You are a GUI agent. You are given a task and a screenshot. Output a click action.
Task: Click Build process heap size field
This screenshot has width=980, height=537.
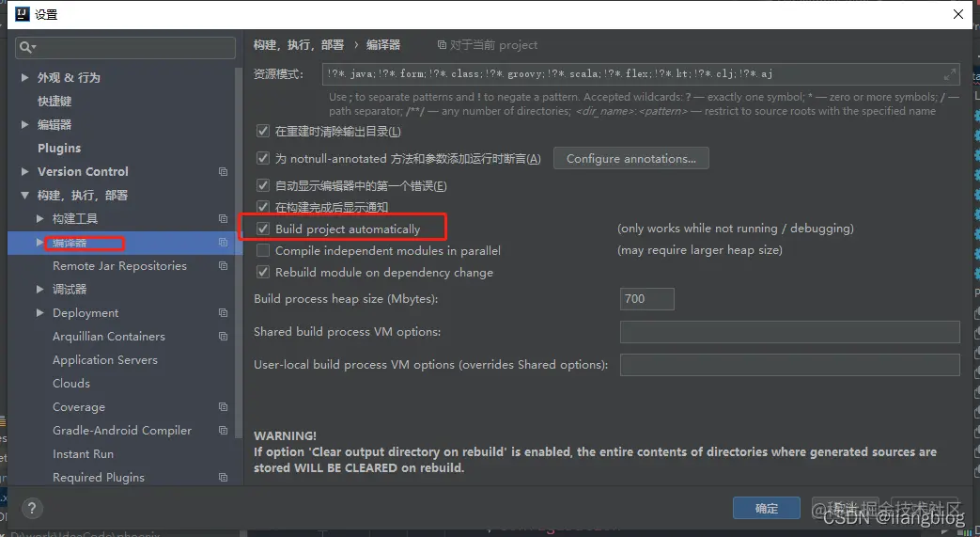(x=646, y=298)
